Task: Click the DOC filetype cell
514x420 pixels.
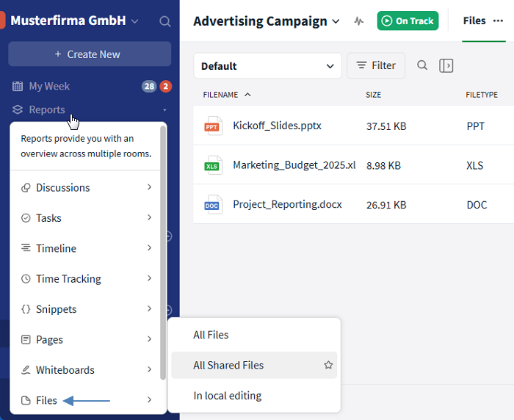Action: coord(477,205)
